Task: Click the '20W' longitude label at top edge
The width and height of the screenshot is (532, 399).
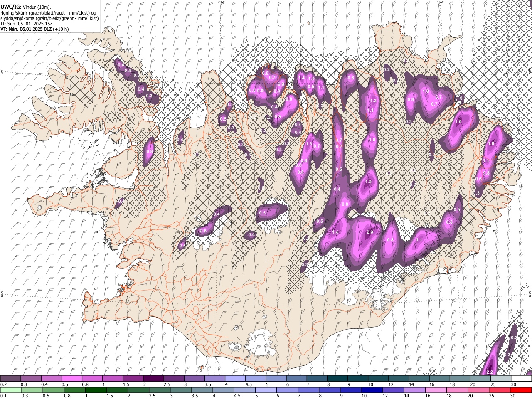Action: click(x=221, y=2)
